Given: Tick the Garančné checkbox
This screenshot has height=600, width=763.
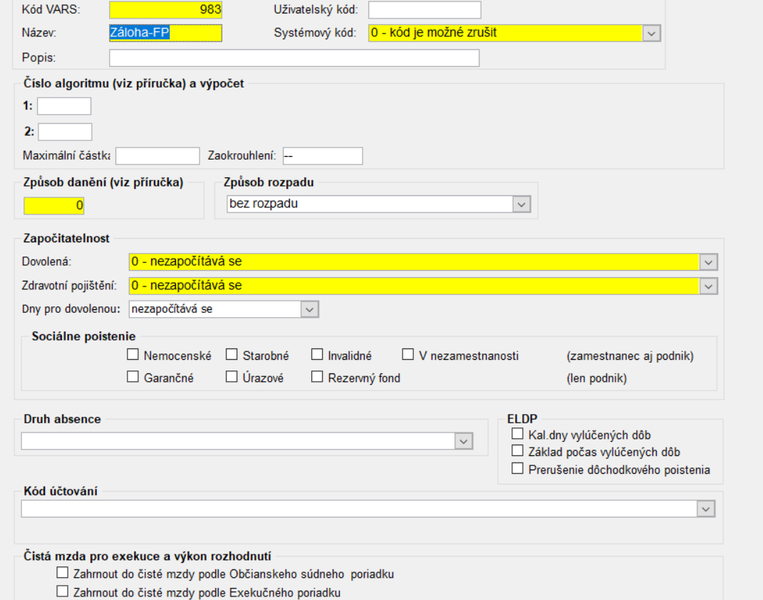Looking at the screenshot, I should coord(133,377).
